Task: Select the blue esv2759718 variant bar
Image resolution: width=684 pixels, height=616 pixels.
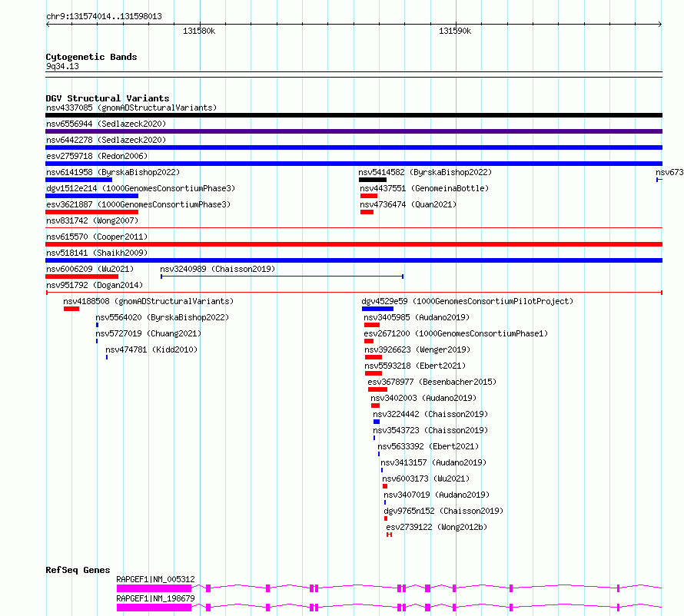Action: pyautogui.click(x=354, y=164)
